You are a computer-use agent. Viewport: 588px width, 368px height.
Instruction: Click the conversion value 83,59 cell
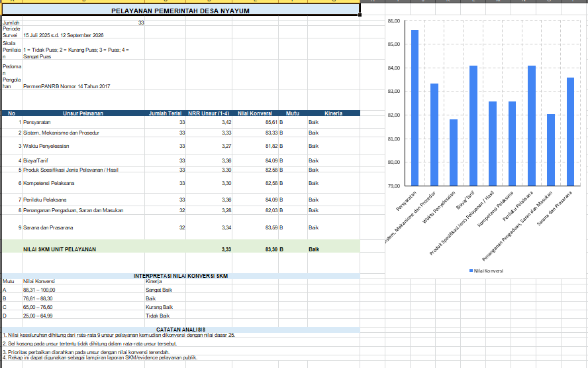point(255,227)
